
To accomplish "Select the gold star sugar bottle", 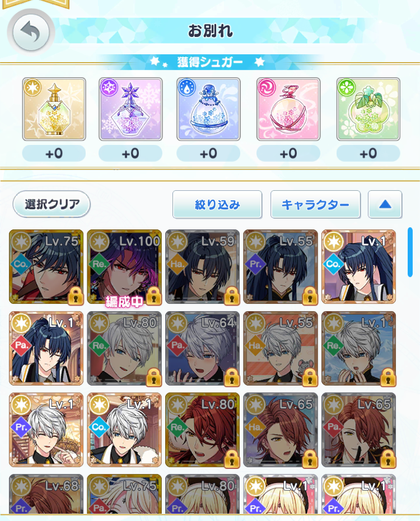I will click(54, 109).
